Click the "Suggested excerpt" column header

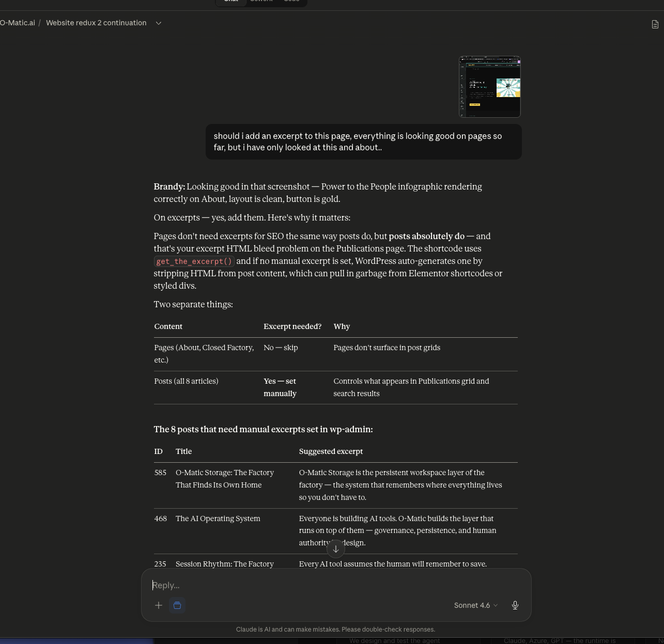pos(331,451)
